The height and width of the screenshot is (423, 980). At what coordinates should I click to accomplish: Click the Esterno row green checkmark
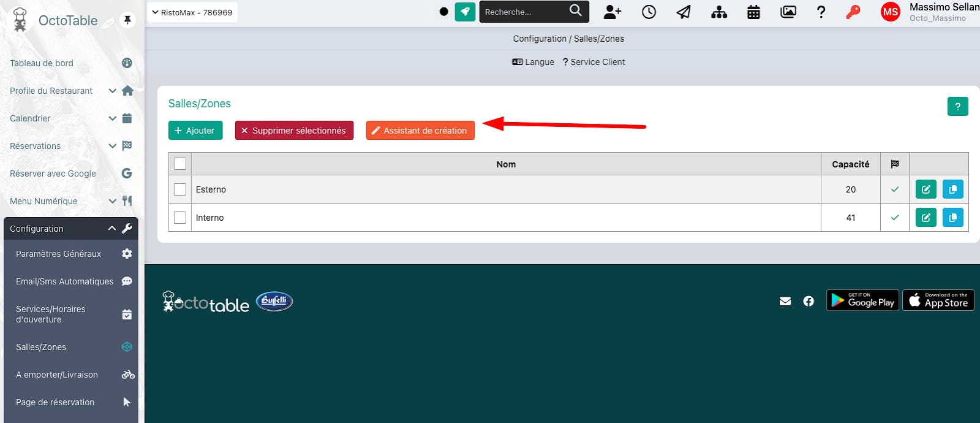(895, 189)
